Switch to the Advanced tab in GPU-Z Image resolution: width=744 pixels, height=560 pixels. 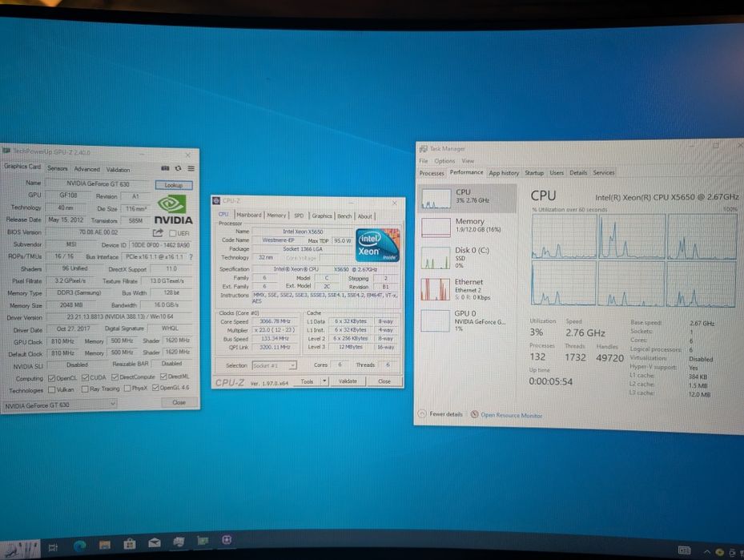pos(86,169)
